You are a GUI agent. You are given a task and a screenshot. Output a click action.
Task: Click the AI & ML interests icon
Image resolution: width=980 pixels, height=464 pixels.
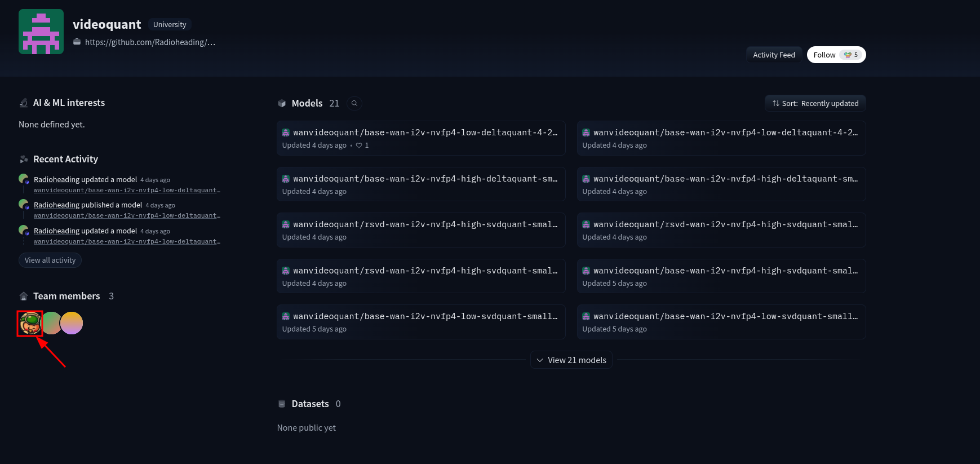(x=24, y=103)
